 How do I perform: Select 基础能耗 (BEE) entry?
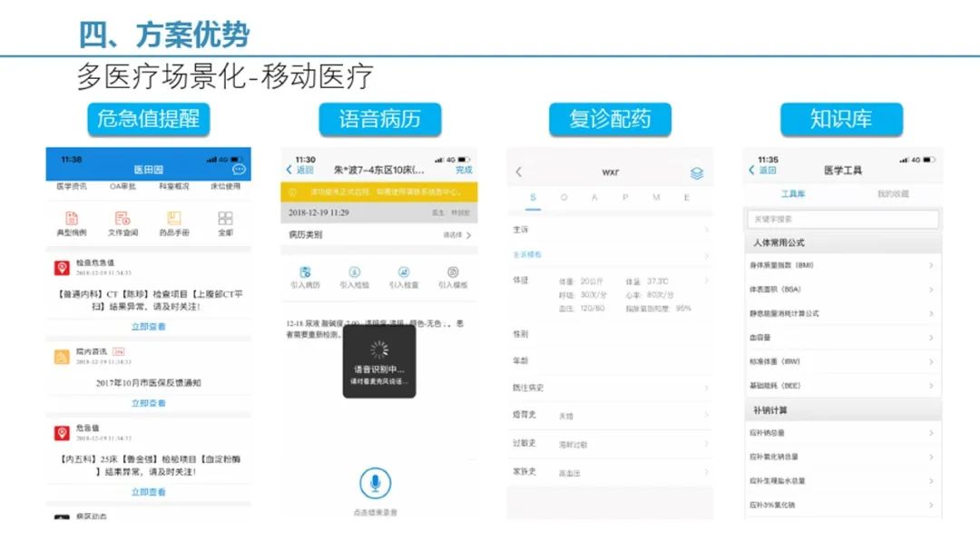[x=842, y=386]
